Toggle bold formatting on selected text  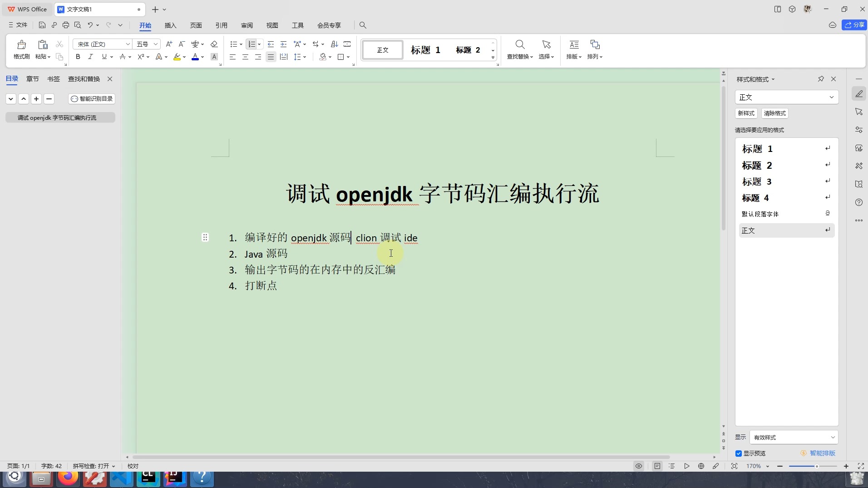[77, 56]
